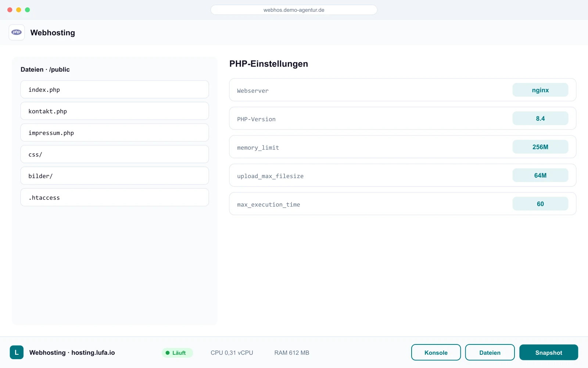Click the Dateien button
The height and width of the screenshot is (368, 588).
click(x=490, y=353)
